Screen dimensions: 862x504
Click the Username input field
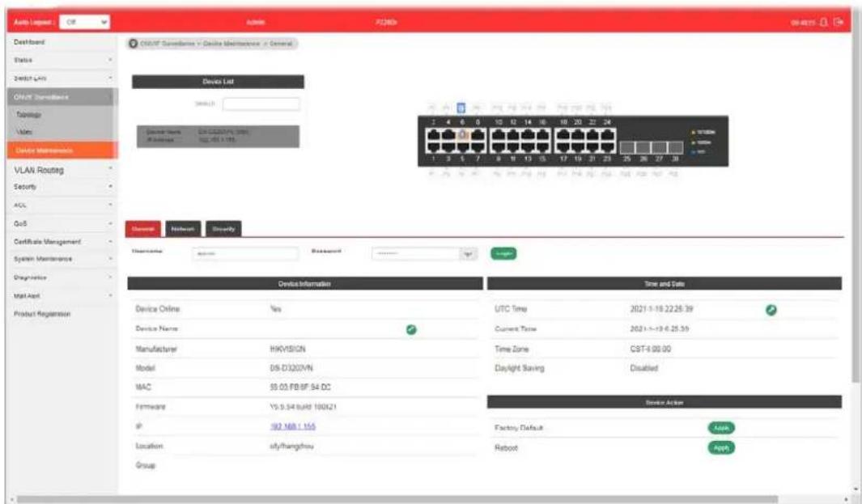(245, 253)
